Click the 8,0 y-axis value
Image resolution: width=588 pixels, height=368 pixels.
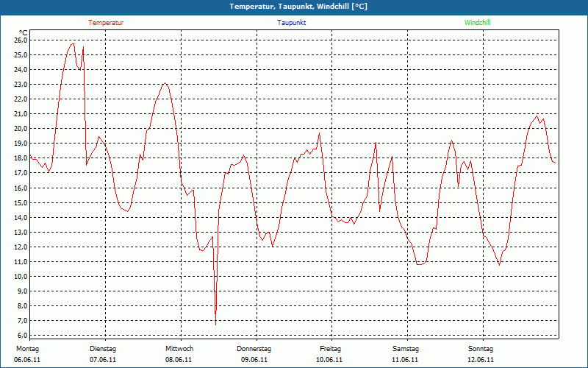coord(22,306)
